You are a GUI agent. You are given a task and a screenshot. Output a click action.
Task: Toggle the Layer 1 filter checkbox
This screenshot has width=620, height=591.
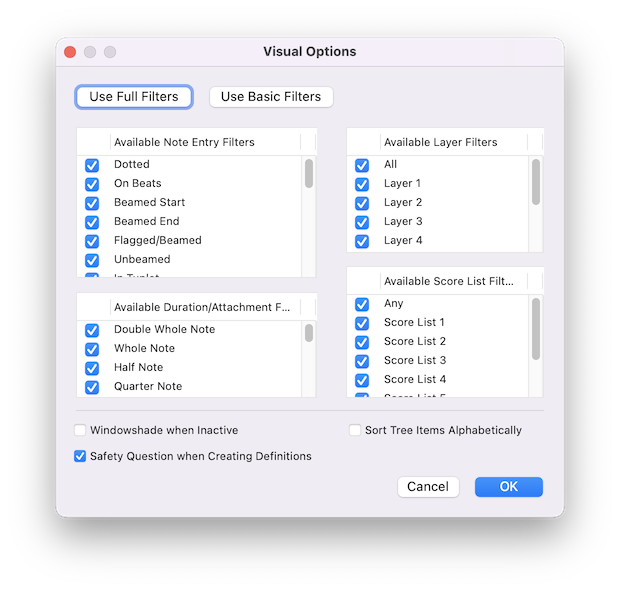(362, 184)
